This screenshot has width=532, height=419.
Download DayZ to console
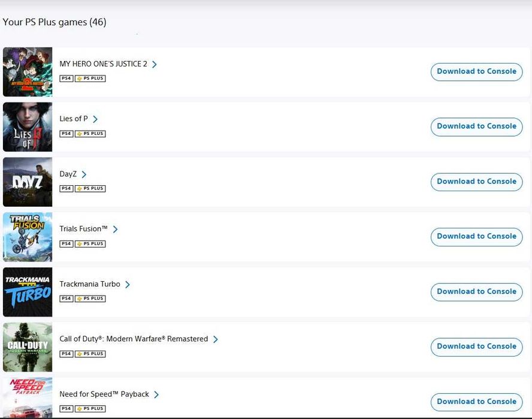coord(476,182)
